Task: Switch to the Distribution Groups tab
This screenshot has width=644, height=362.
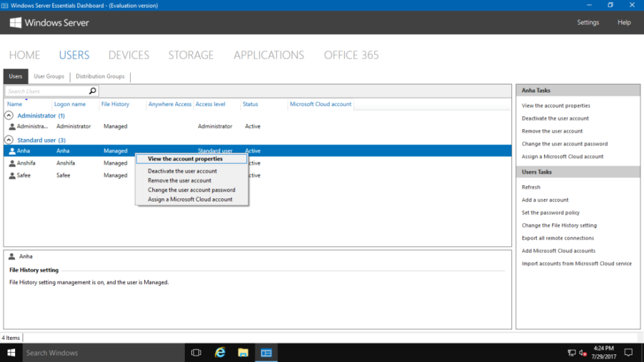Action: click(100, 76)
